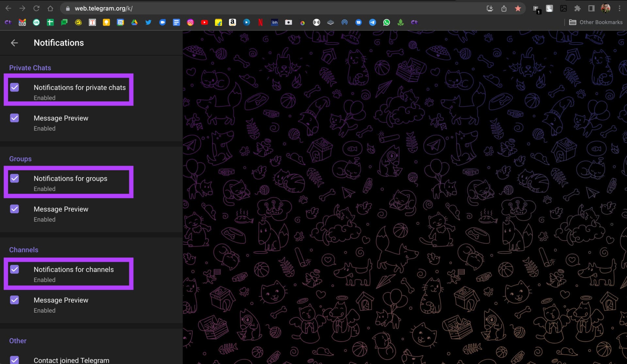Open Chrome's three-dot menu
The height and width of the screenshot is (364, 627).
coord(619,8)
